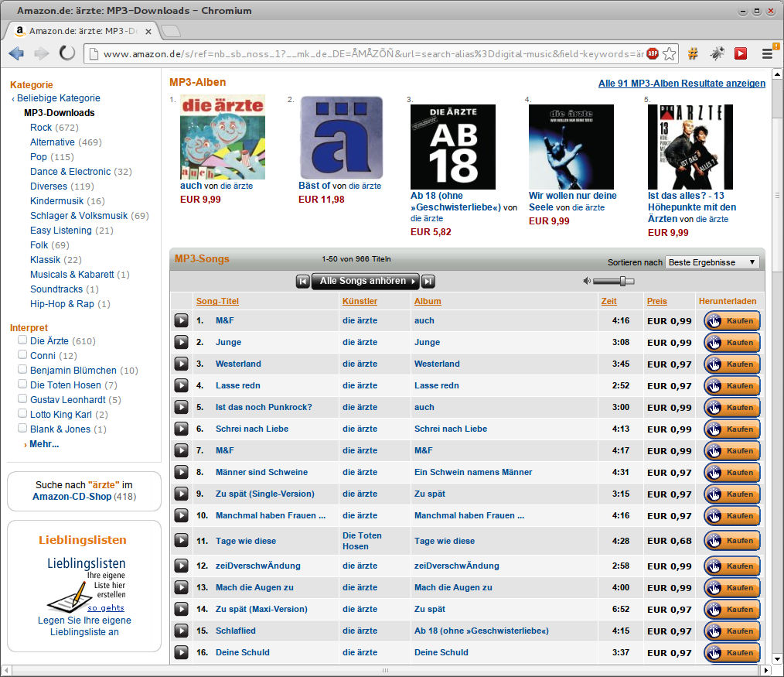Bookmark this page with the star icon
The height and width of the screenshot is (677, 784).
click(x=670, y=53)
